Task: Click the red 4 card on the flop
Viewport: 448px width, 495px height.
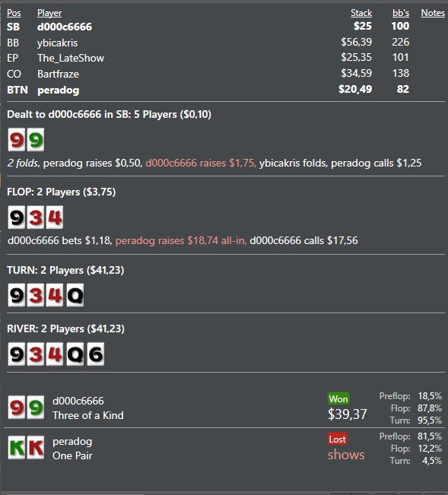Action: coord(55,217)
